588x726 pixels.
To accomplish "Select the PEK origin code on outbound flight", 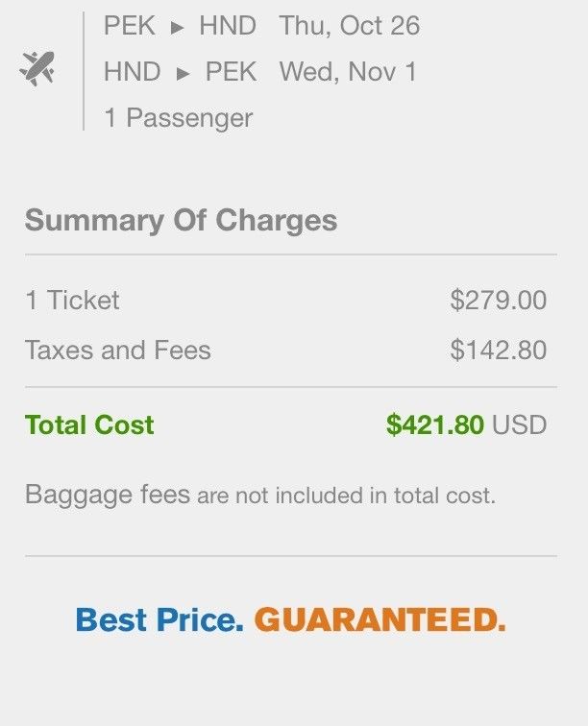I will (129, 26).
